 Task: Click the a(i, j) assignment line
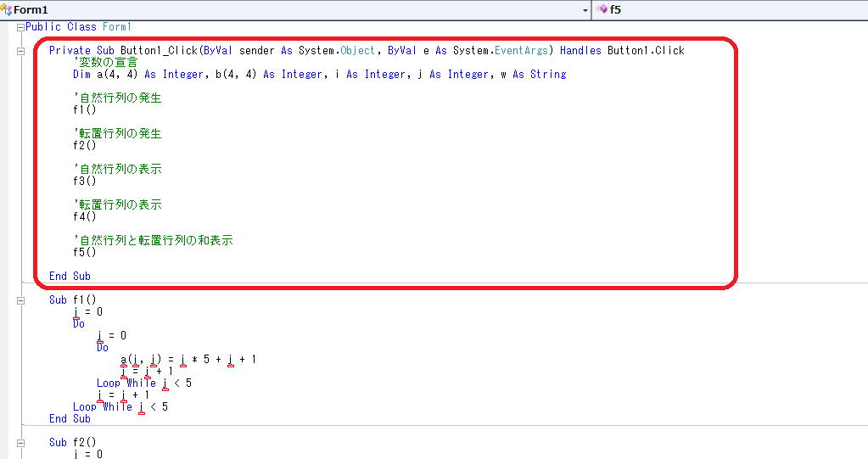[188, 360]
